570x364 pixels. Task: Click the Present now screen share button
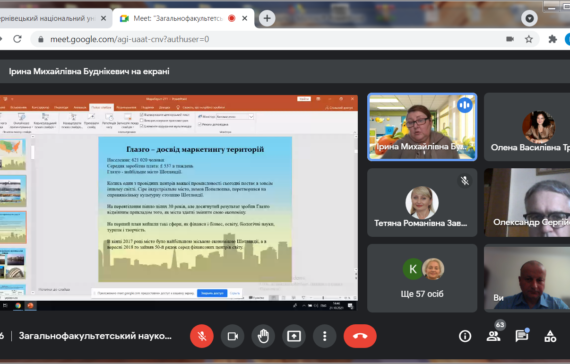[x=294, y=336]
